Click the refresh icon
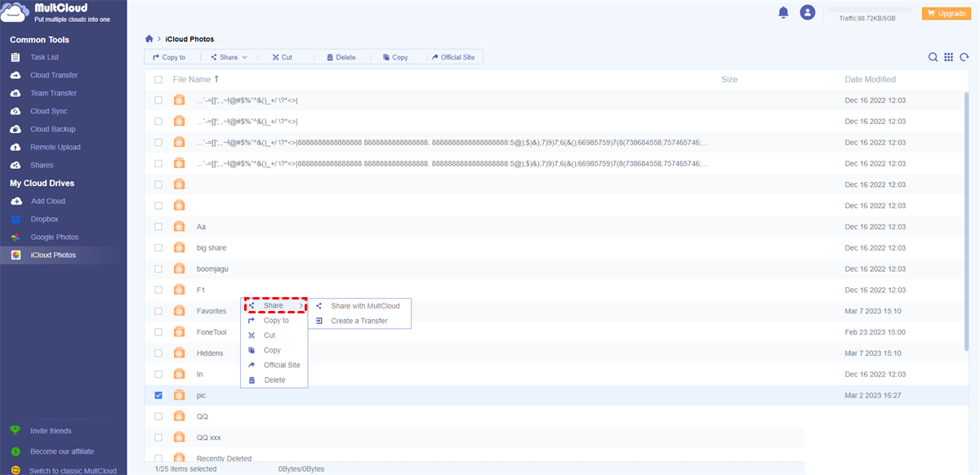 pos(964,57)
